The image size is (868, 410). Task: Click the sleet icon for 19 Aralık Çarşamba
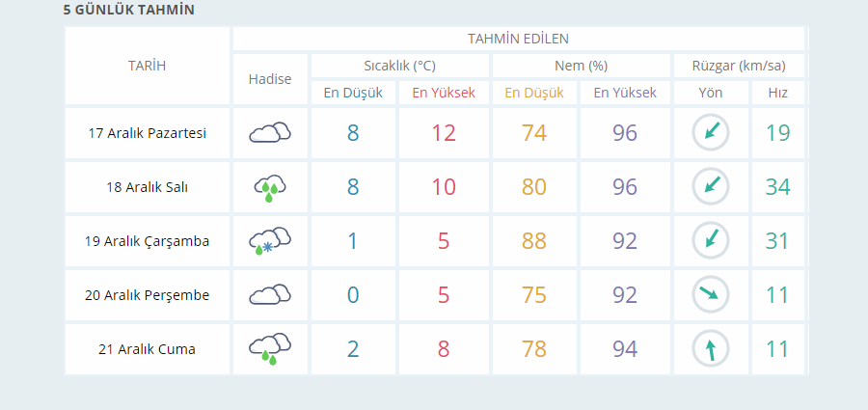pyautogui.click(x=270, y=241)
